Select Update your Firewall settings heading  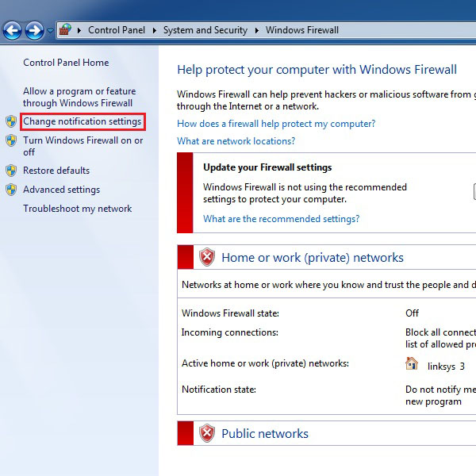267,167
